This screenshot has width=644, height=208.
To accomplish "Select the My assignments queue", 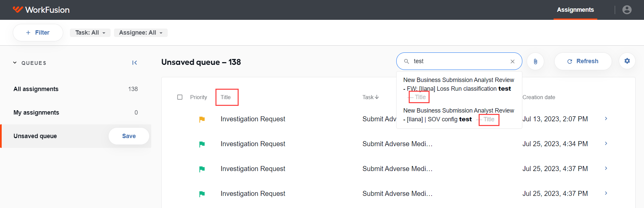I will pos(76,113).
